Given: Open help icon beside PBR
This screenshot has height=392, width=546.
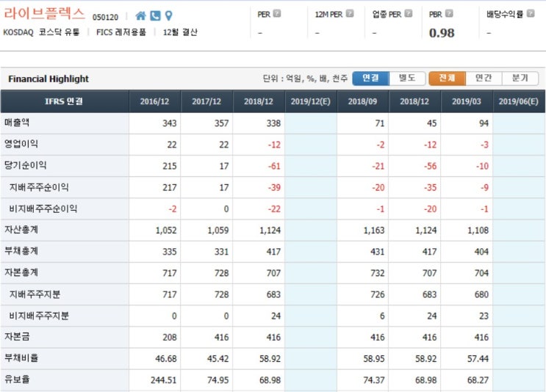Looking at the screenshot, I should coord(449,13).
